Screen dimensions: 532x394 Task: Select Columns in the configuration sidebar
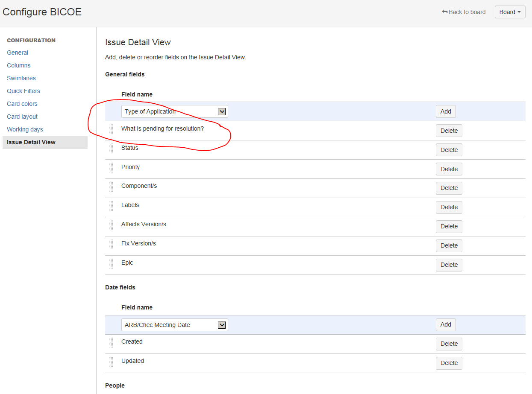[18, 65]
